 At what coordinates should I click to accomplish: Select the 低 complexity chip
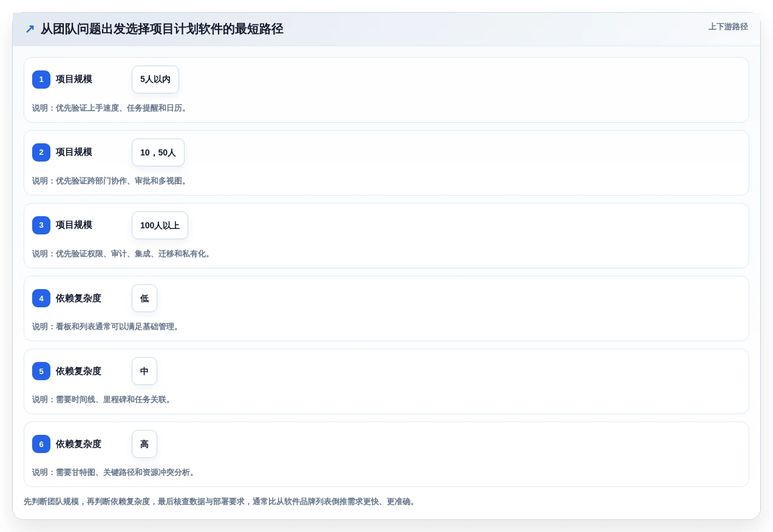pyautogui.click(x=145, y=298)
